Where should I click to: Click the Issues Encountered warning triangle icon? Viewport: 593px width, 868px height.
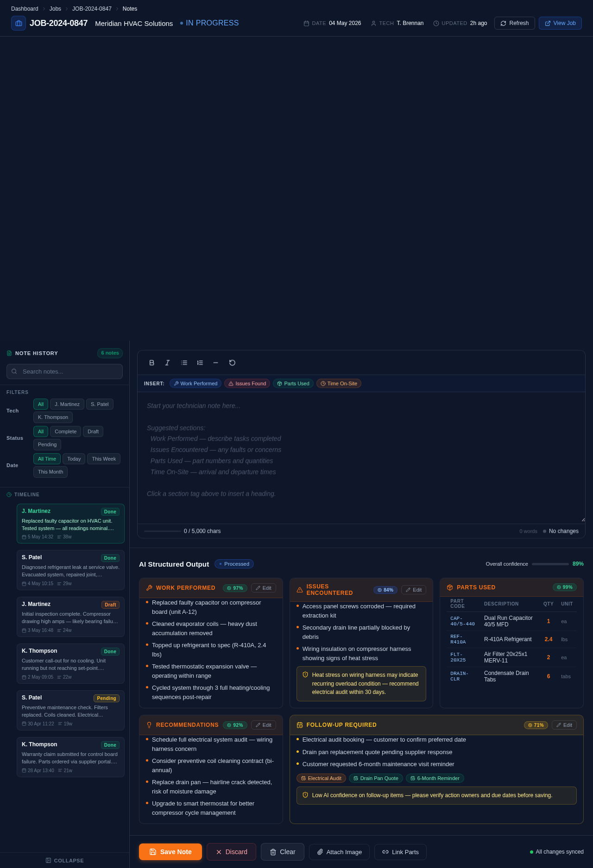(x=300, y=590)
